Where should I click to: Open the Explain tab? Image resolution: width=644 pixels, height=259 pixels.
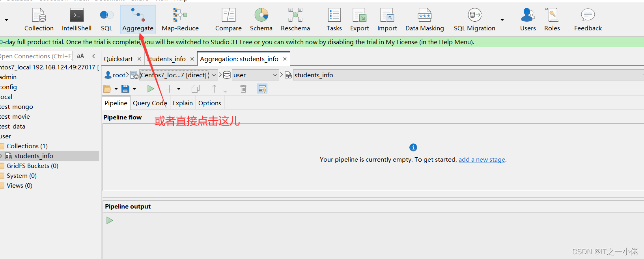pos(183,103)
